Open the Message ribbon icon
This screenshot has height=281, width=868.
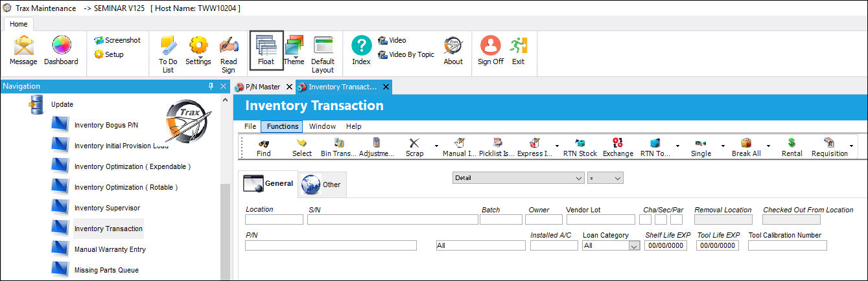click(x=23, y=51)
